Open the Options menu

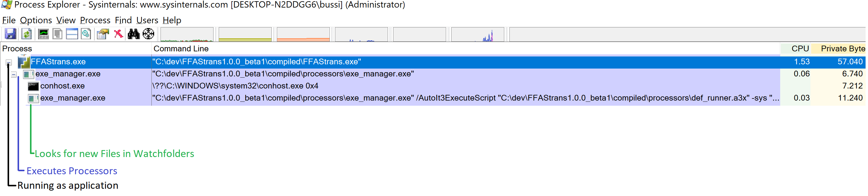click(36, 20)
